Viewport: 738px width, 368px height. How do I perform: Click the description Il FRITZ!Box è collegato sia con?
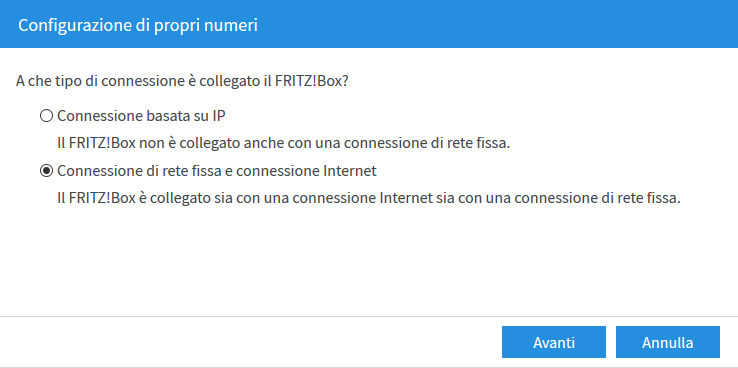pyautogui.click(x=369, y=198)
